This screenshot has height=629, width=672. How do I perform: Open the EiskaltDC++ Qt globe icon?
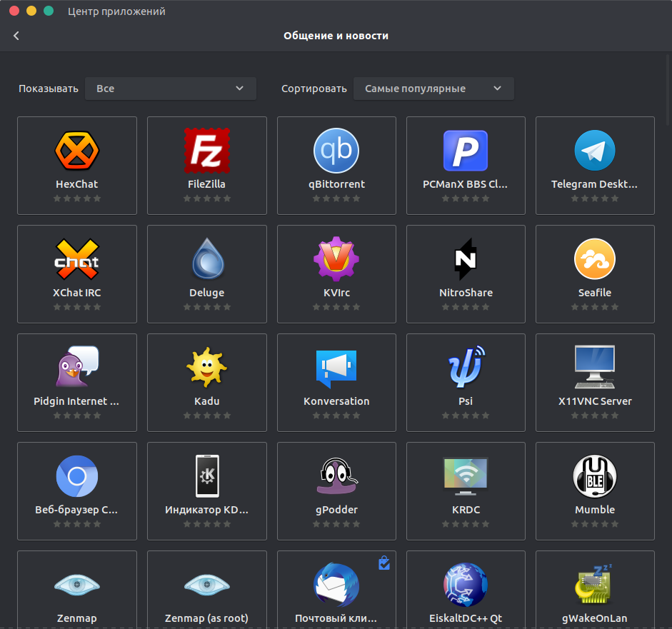coord(466,585)
